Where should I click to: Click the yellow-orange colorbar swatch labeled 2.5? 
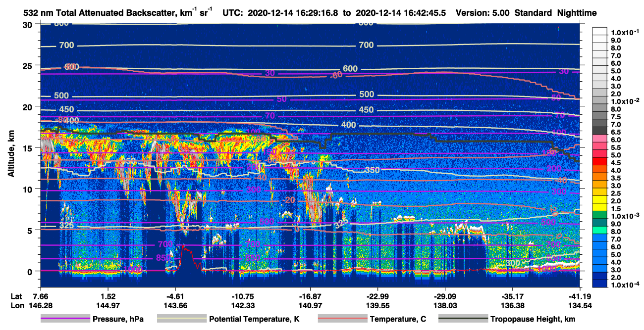pyautogui.click(x=600, y=193)
